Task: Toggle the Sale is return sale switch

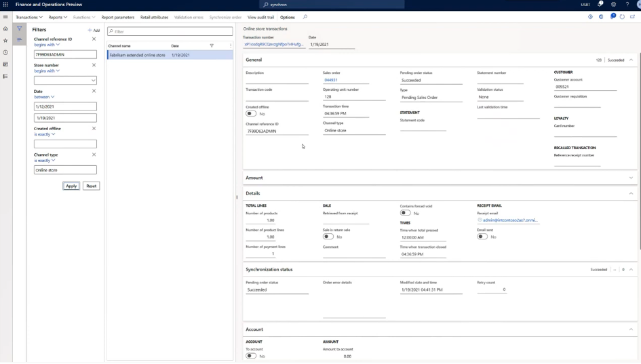Action: [x=328, y=237]
